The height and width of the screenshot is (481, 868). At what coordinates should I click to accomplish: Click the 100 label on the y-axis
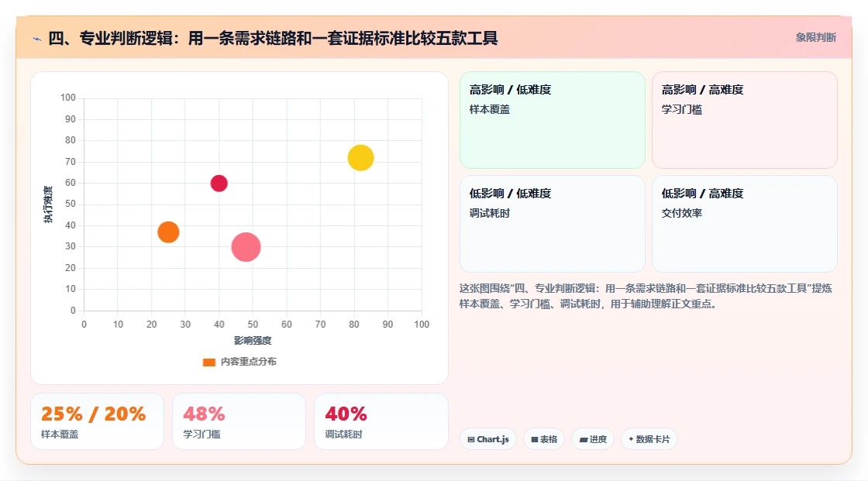coord(68,98)
